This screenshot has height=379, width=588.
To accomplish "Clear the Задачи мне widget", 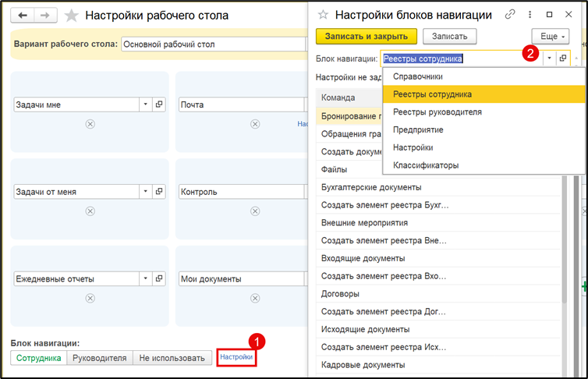I will pos(90,124).
